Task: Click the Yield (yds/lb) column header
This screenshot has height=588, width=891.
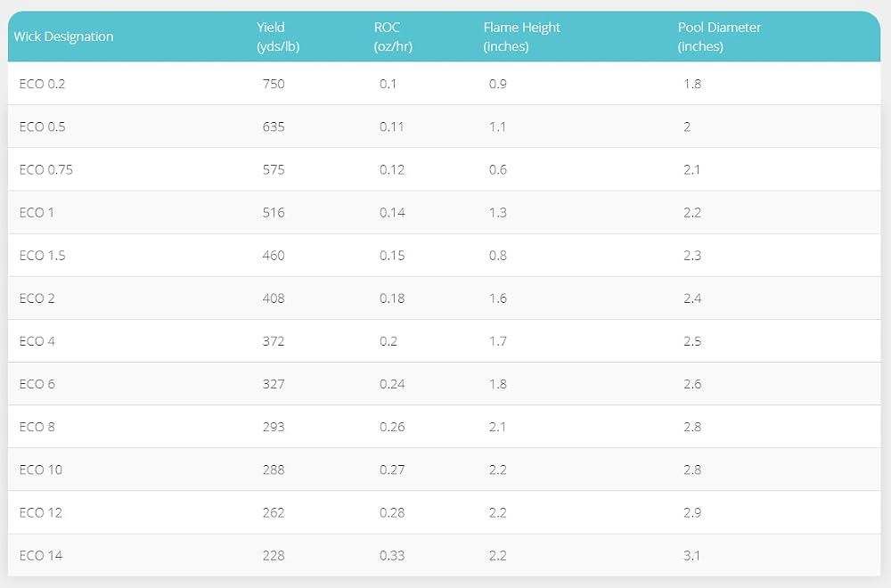Action: [278, 37]
